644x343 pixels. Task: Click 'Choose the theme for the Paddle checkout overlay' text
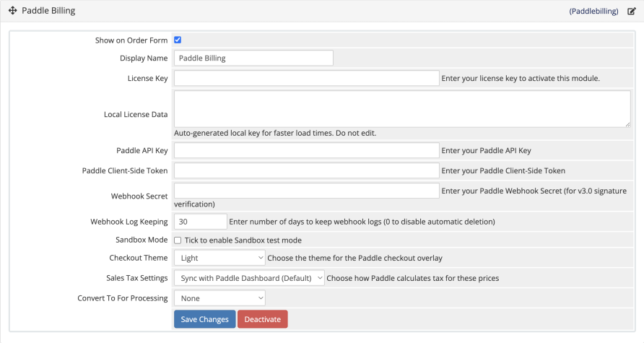click(x=355, y=258)
